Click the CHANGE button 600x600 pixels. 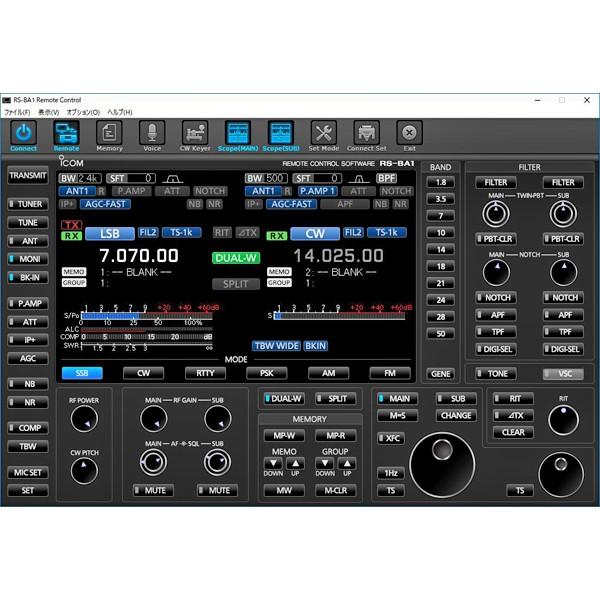tap(456, 416)
